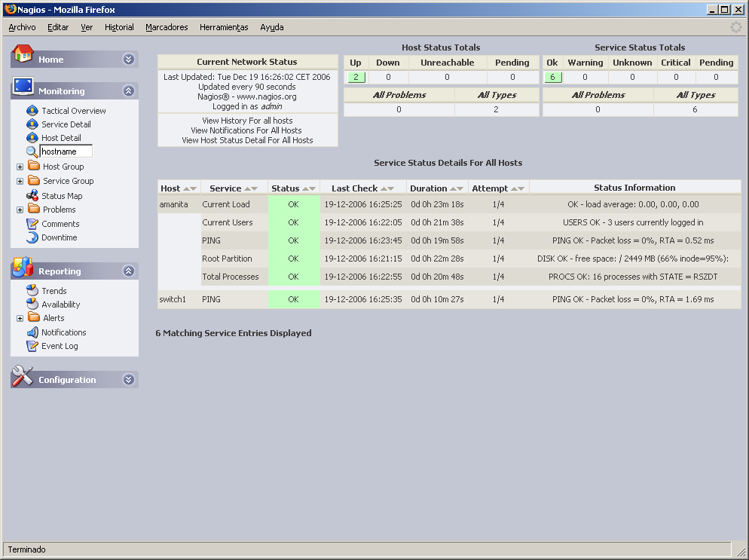
Task: Open the Editar menu
Action: pyautogui.click(x=58, y=27)
